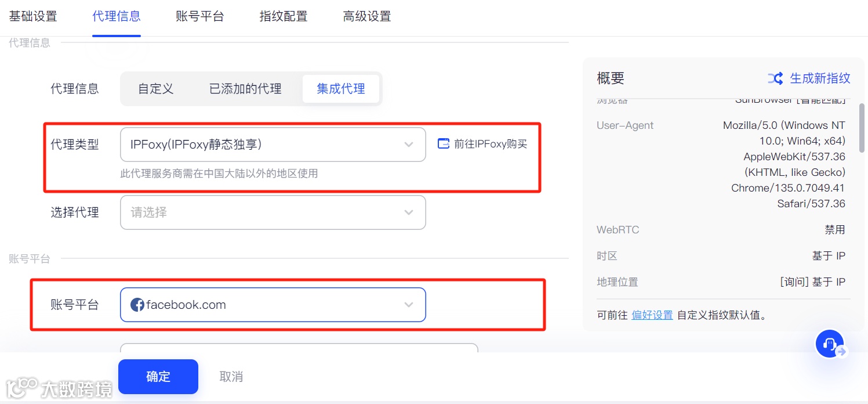Switch to the 账号平台 tab
The image size is (868, 404).
pos(200,16)
